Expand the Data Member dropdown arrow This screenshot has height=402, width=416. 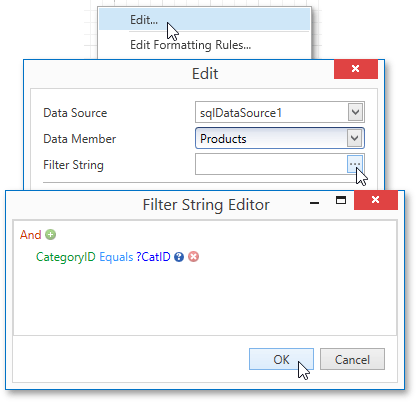pos(354,138)
